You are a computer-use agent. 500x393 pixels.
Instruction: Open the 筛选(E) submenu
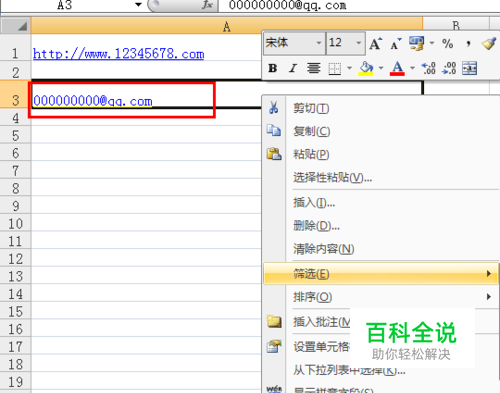(381, 274)
